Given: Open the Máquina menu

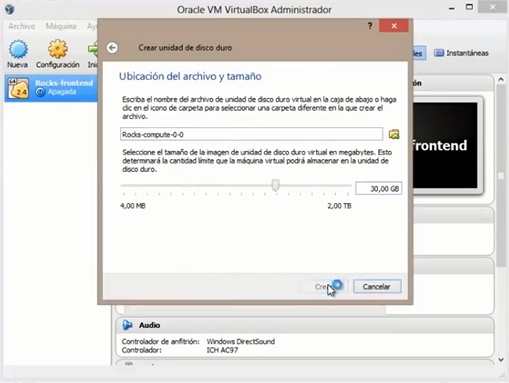Looking at the screenshot, I should tap(61, 26).
